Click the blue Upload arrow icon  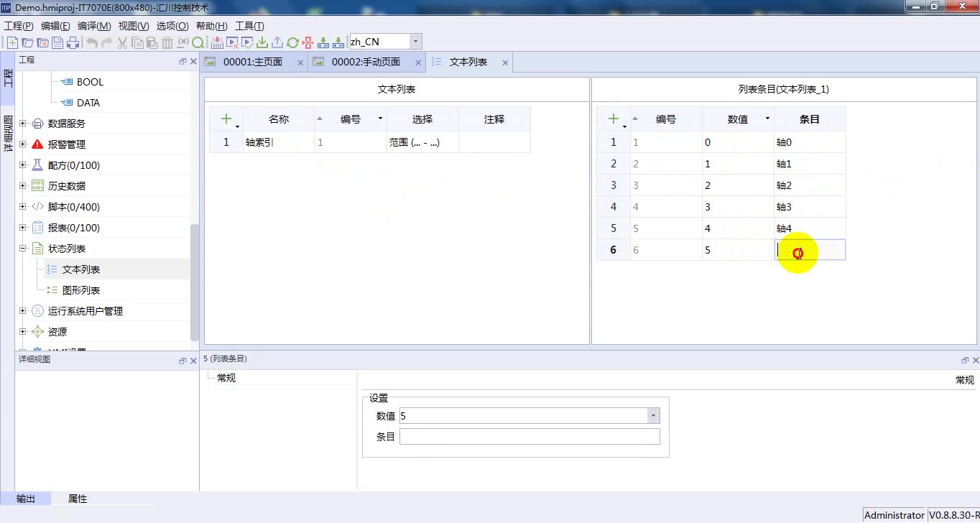click(277, 42)
